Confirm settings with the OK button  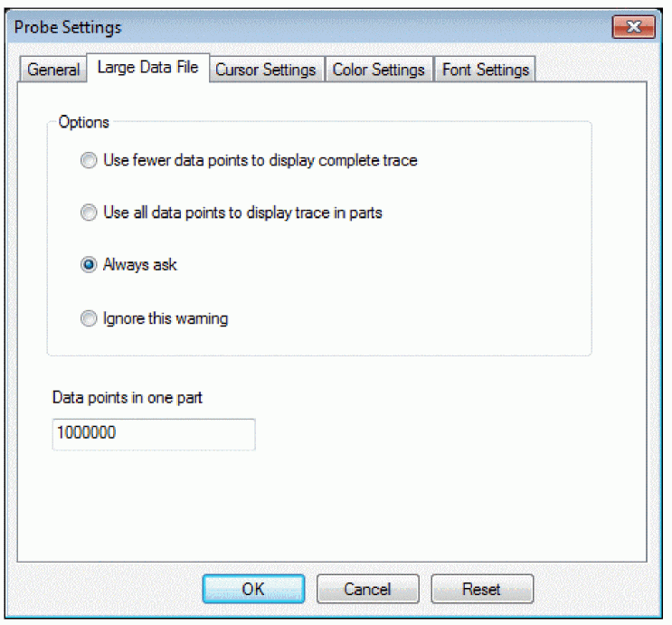(x=254, y=589)
